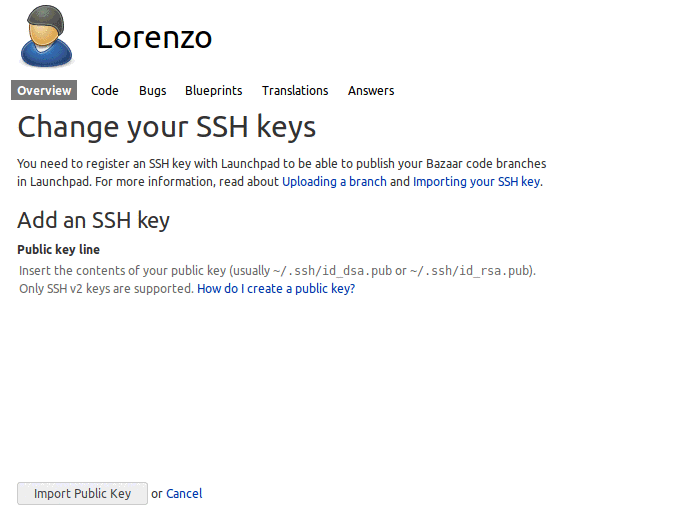675x532 pixels.
Task: Click the Public key line label
Action: click(x=59, y=249)
